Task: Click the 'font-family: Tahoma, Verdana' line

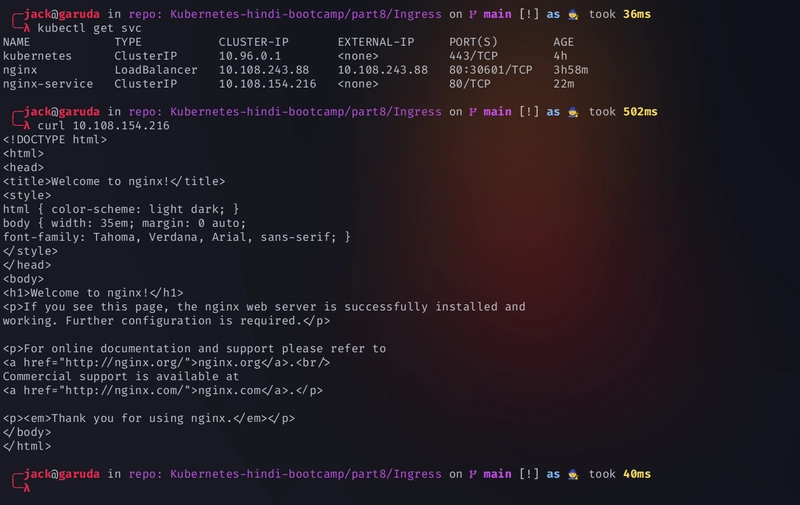Action: (x=177, y=237)
